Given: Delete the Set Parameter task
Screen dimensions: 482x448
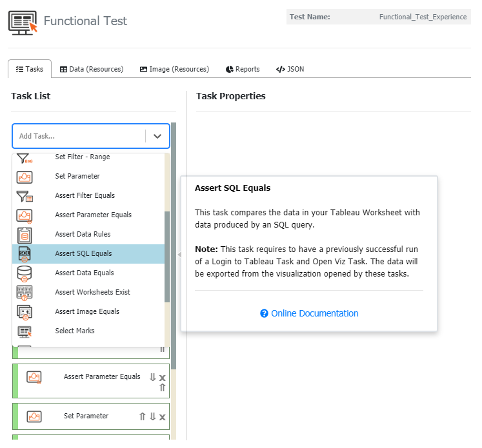Looking at the screenshot, I should (x=163, y=417).
